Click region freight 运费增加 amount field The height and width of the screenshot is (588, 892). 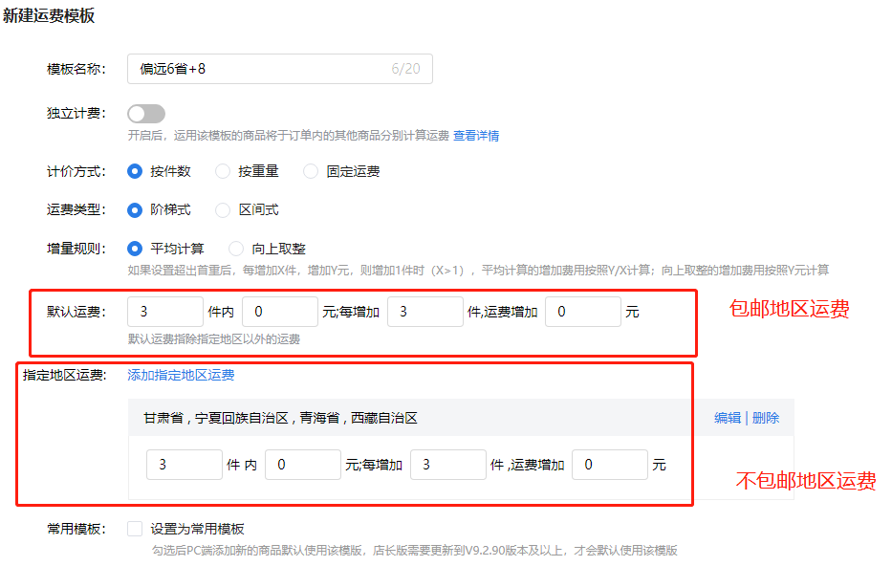(x=609, y=465)
